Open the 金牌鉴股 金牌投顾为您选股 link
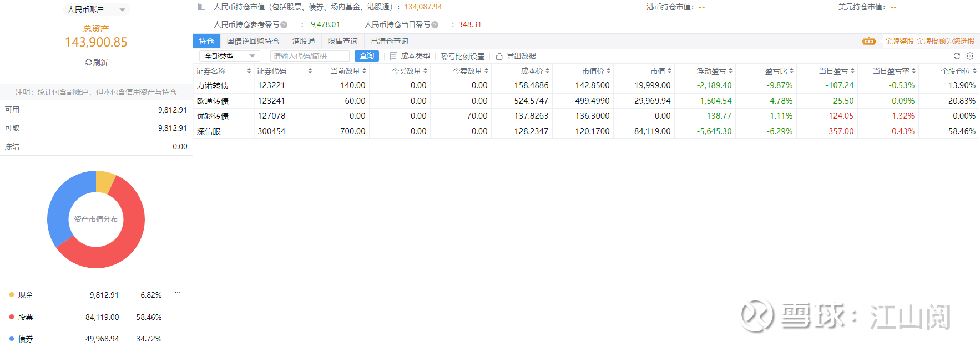Viewport: 980px width, 347px height. click(x=930, y=41)
